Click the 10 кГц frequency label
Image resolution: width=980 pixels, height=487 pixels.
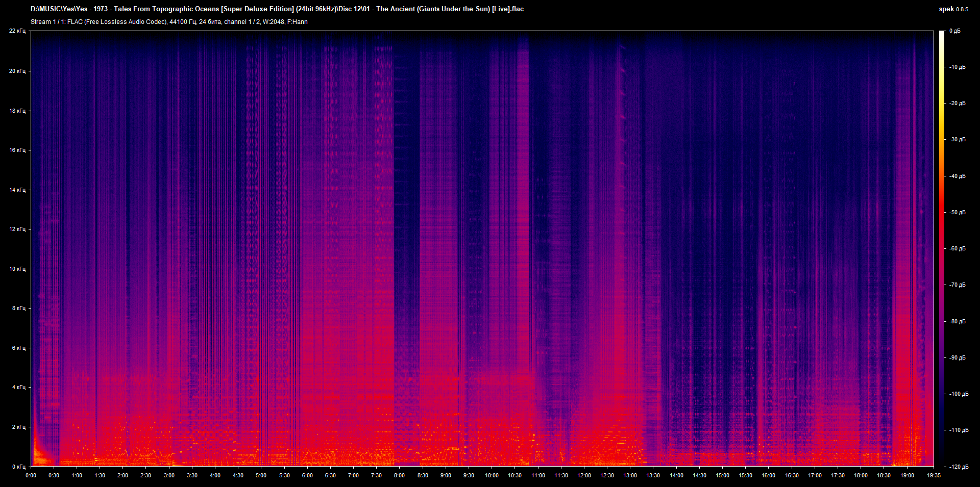pyautogui.click(x=17, y=269)
